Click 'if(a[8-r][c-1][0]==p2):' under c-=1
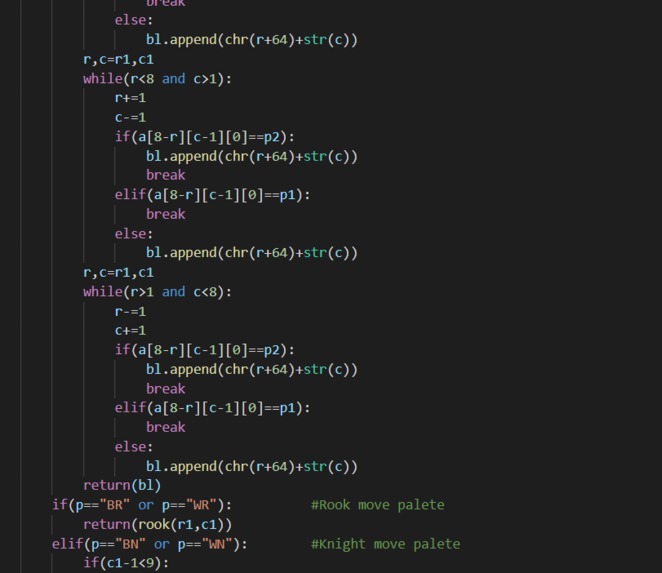This screenshot has height=573, width=662. point(204,137)
